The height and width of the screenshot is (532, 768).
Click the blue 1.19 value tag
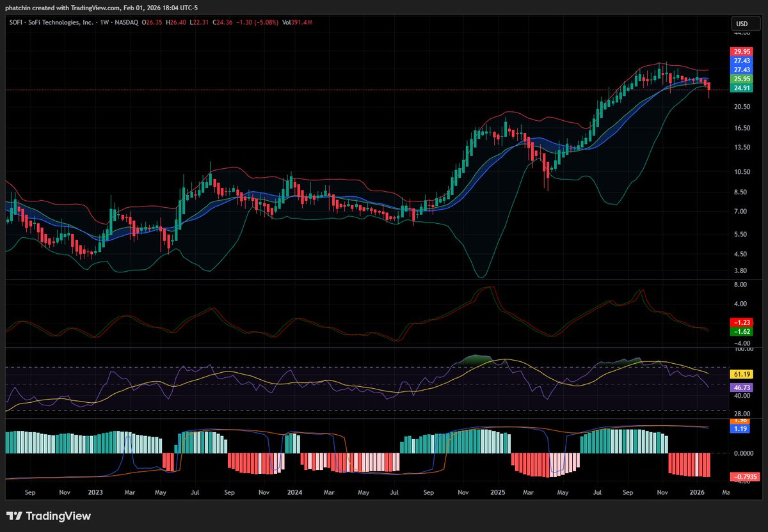coord(741,429)
